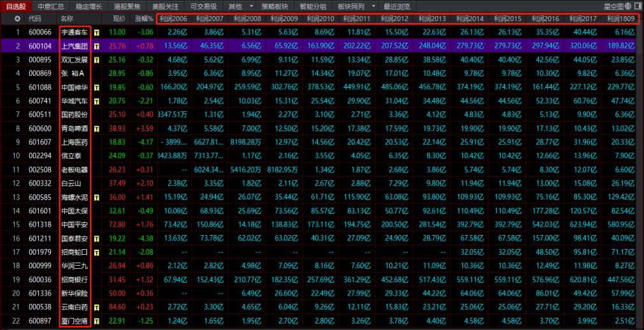Viewport: 644px width, 330px height.
Task: Select the 信立泰 stock name
Action: click(71, 156)
